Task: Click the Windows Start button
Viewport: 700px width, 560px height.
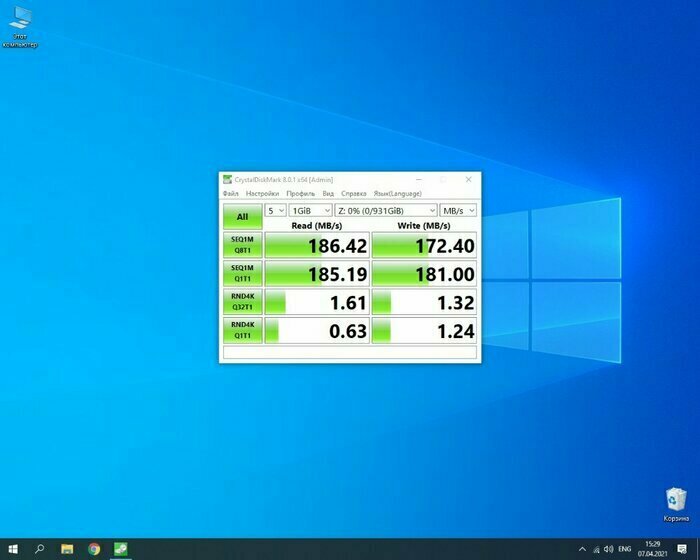Action: (13, 549)
